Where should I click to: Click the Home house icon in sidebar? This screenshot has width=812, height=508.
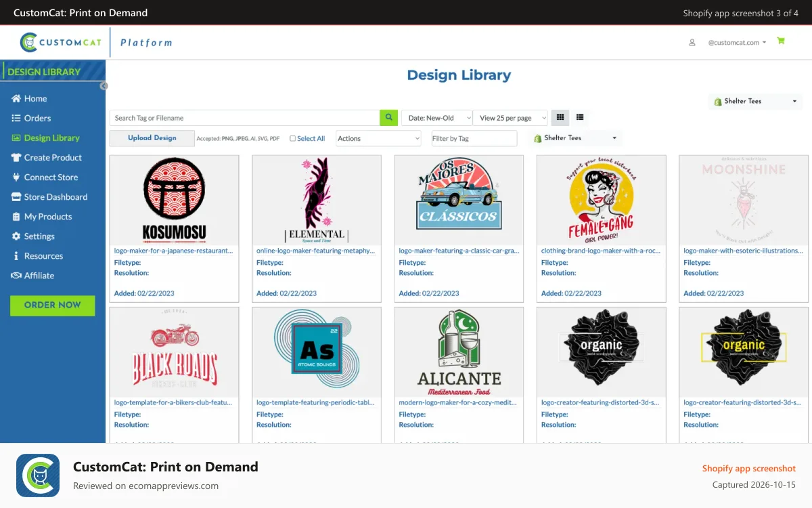click(16, 99)
